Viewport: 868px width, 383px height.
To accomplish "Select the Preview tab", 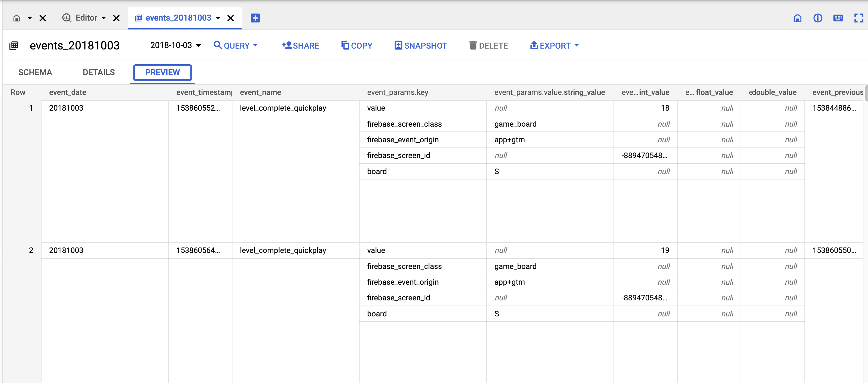I will pyautogui.click(x=162, y=72).
